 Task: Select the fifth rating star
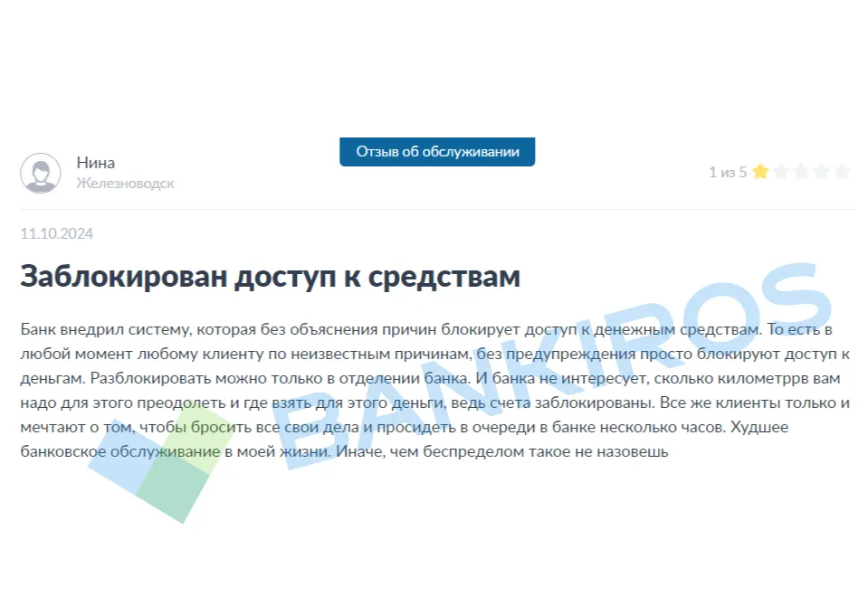[x=842, y=172]
